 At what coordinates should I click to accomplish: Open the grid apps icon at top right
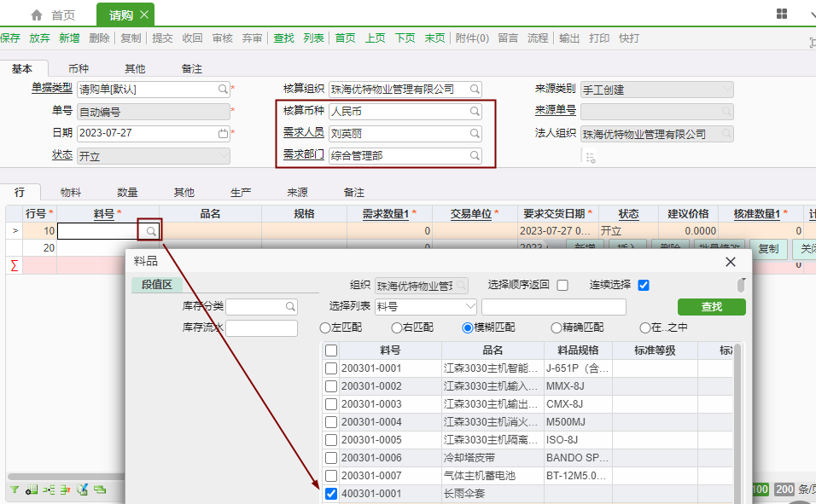click(782, 14)
